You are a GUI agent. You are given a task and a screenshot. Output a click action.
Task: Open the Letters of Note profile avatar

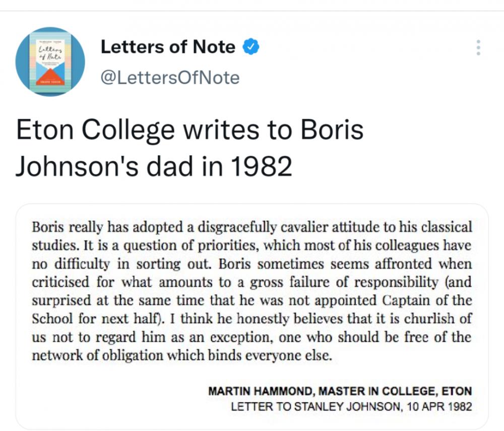point(50,61)
